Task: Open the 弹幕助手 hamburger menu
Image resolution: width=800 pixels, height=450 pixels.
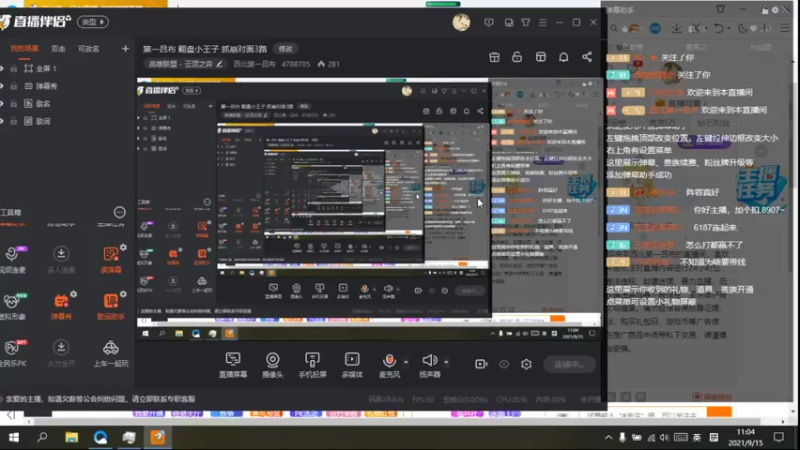Action: click(785, 29)
